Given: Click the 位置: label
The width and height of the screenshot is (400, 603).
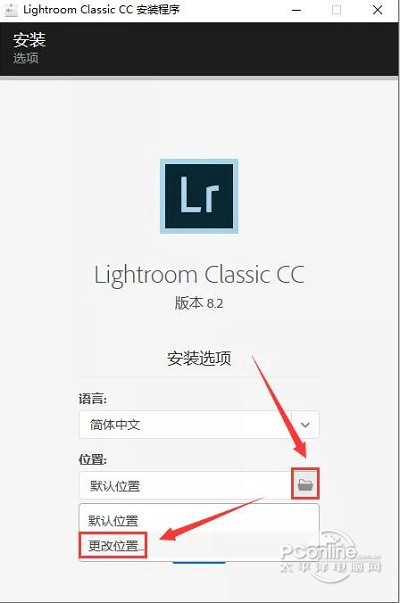Looking at the screenshot, I should (93, 459).
